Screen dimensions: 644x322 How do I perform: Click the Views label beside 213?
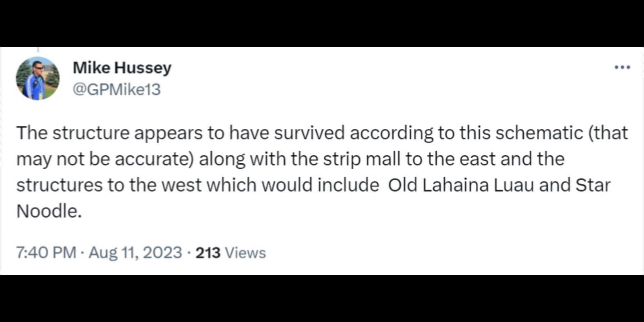click(245, 253)
